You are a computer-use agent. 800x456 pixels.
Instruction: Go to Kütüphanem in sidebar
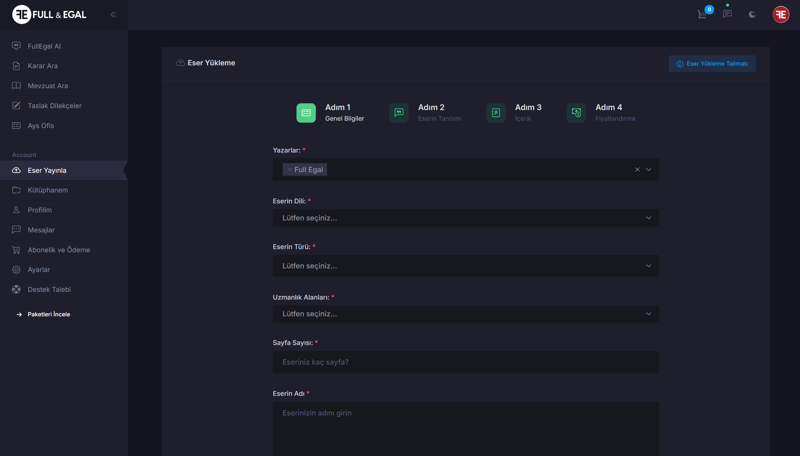pos(48,190)
